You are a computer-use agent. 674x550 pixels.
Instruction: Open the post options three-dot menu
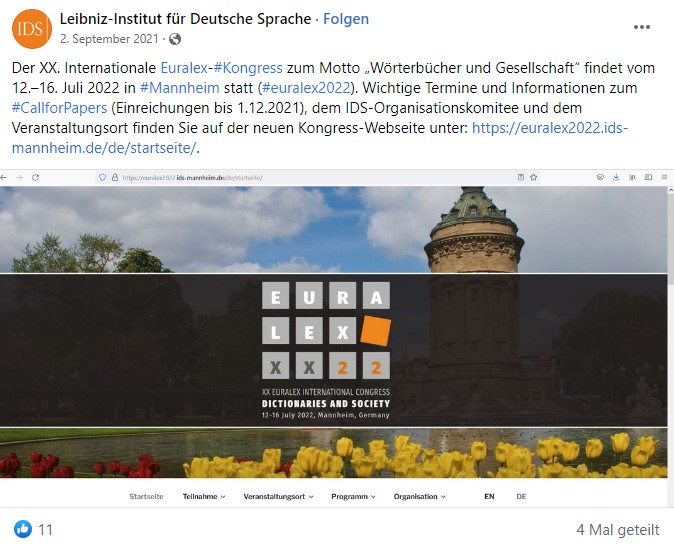pos(641,27)
